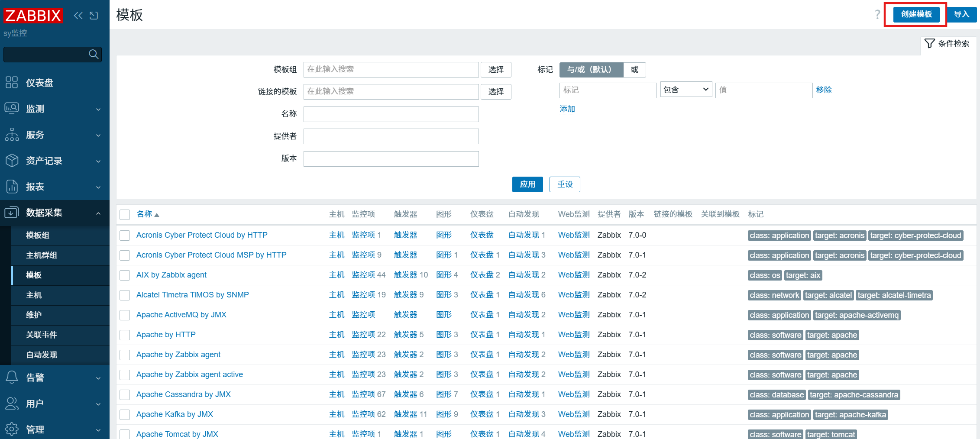Click the 添加 tag link
Image resolution: width=980 pixels, height=439 pixels.
click(567, 109)
